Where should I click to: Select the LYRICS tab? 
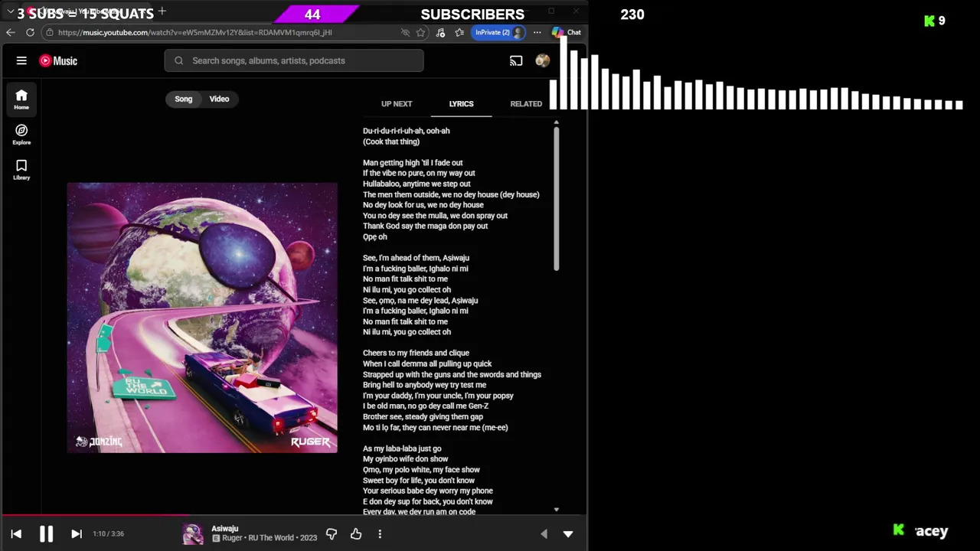461,103
